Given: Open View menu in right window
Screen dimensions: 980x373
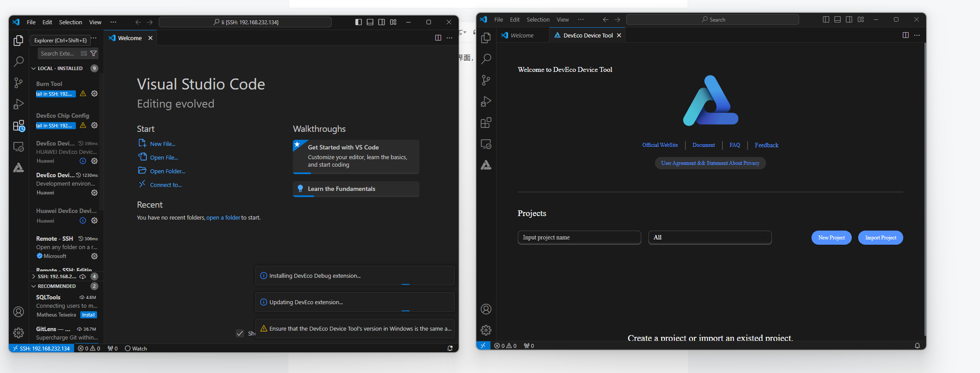Looking at the screenshot, I should click(x=563, y=19).
